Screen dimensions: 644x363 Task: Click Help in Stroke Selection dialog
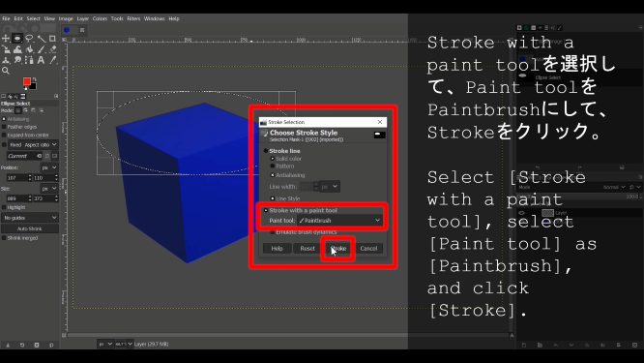point(277,249)
